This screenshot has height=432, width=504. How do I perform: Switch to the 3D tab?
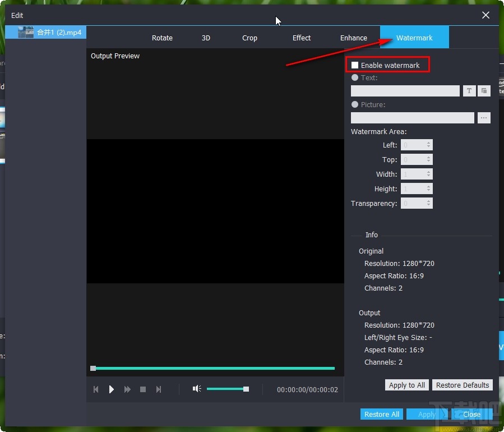[206, 38]
